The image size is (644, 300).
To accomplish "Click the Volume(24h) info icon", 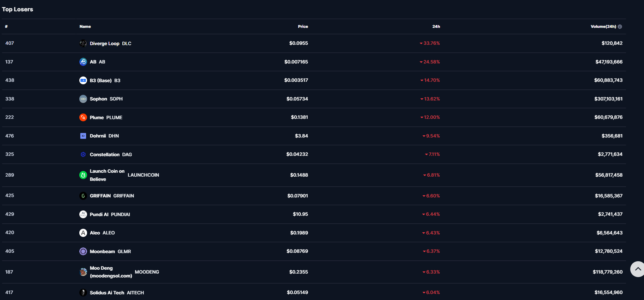I will pos(620,26).
